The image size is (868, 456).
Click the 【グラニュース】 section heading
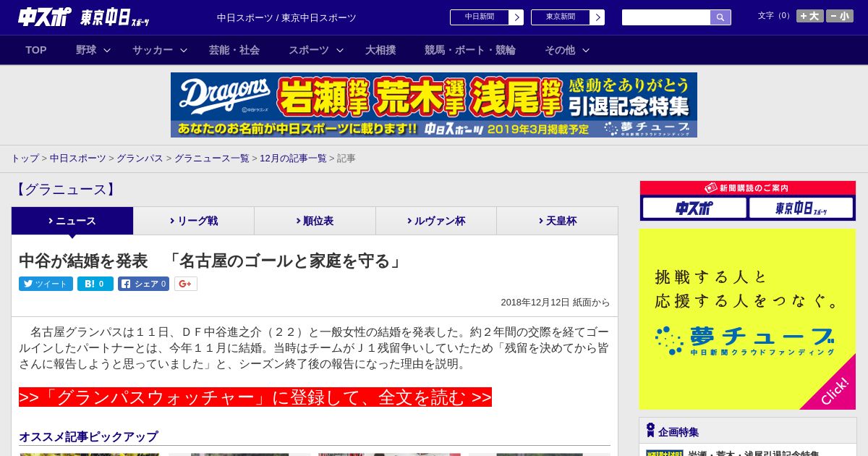coord(65,190)
